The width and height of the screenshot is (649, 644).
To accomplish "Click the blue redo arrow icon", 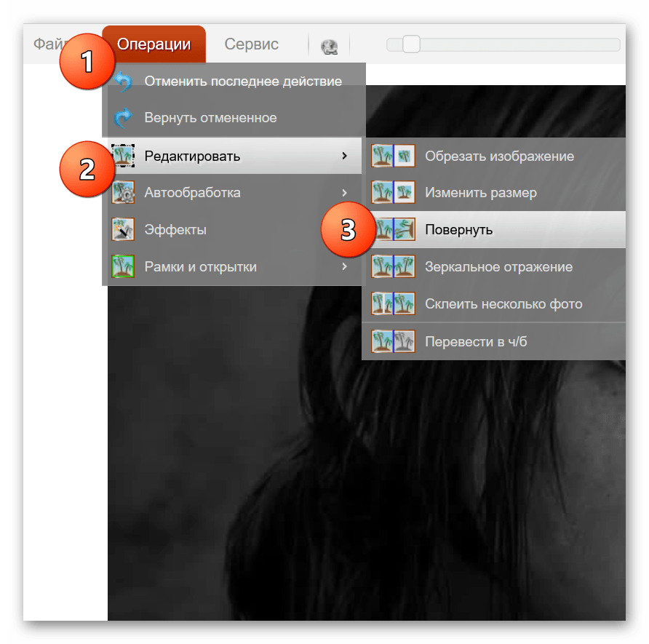I will [123, 118].
